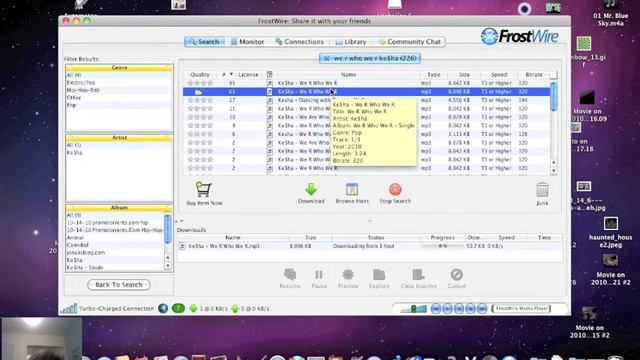Click the file type icon column header
Viewport: 640px width, 360px height.
[269, 75]
